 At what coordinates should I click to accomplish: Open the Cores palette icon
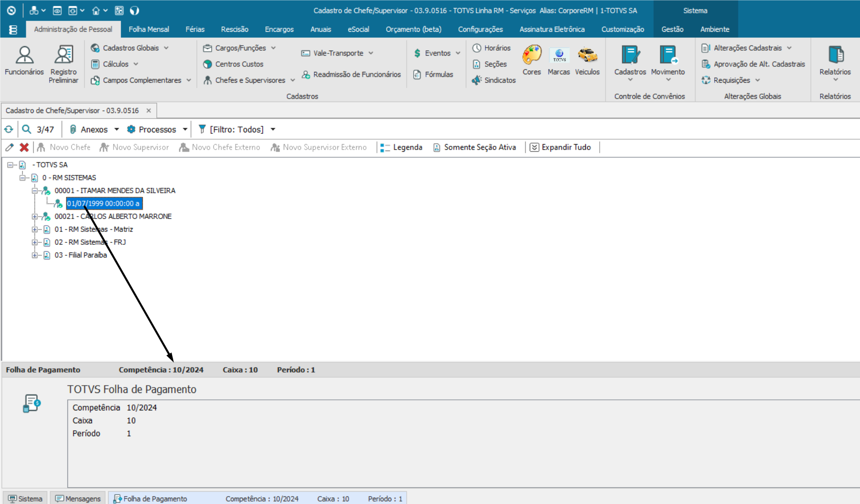click(x=532, y=60)
